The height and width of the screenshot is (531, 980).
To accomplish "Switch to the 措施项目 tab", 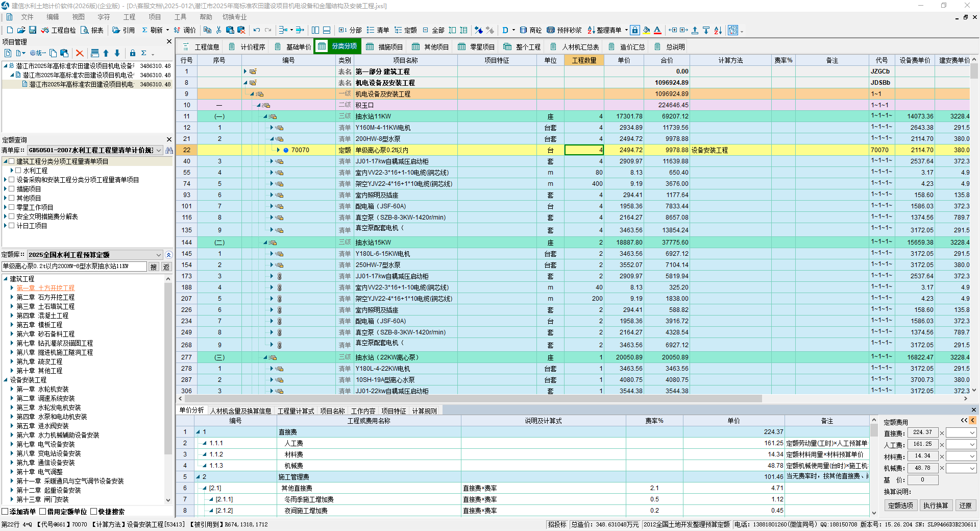I will coord(385,47).
